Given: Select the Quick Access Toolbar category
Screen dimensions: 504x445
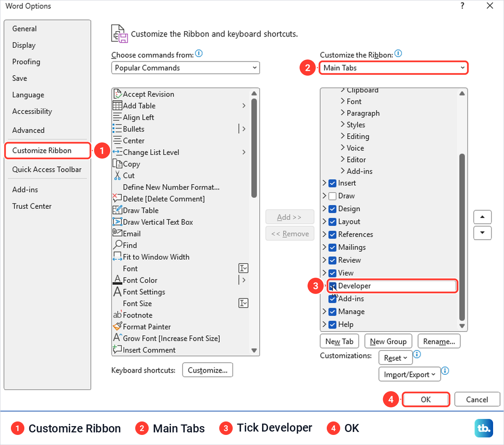Looking at the screenshot, I should tap(47, 169).
